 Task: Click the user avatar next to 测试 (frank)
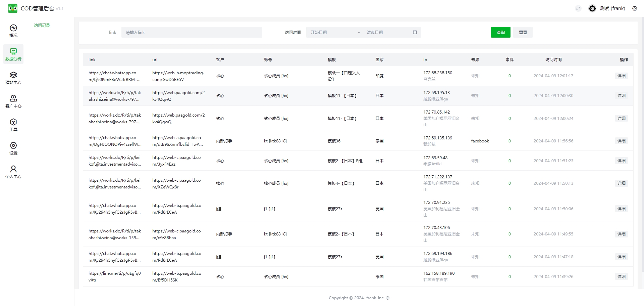click(x=592, y=8)
